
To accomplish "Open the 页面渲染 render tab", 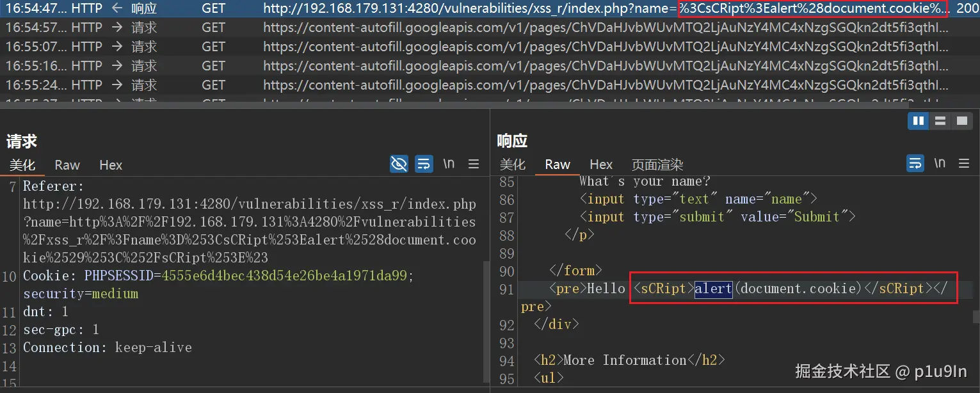I will point(657,164).
